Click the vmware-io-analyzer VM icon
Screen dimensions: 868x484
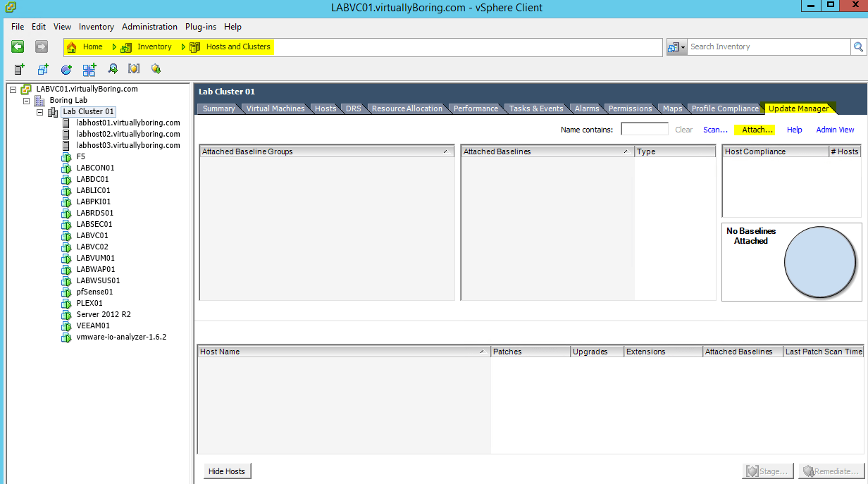click(67, 337)
